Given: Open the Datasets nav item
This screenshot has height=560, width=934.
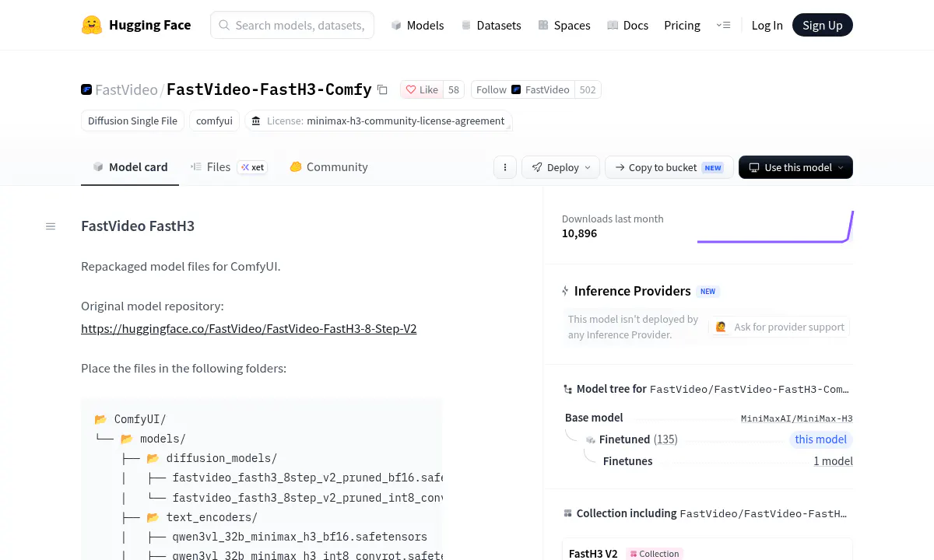Looking at the screenshot, I should click(x=491, y=25).
